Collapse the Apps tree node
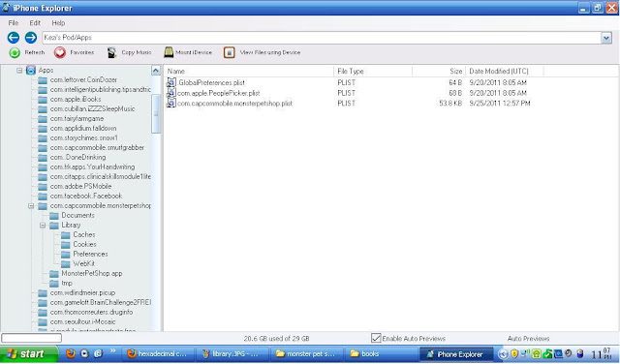Viewport: 620px width, 364px height. pos(19,71)
